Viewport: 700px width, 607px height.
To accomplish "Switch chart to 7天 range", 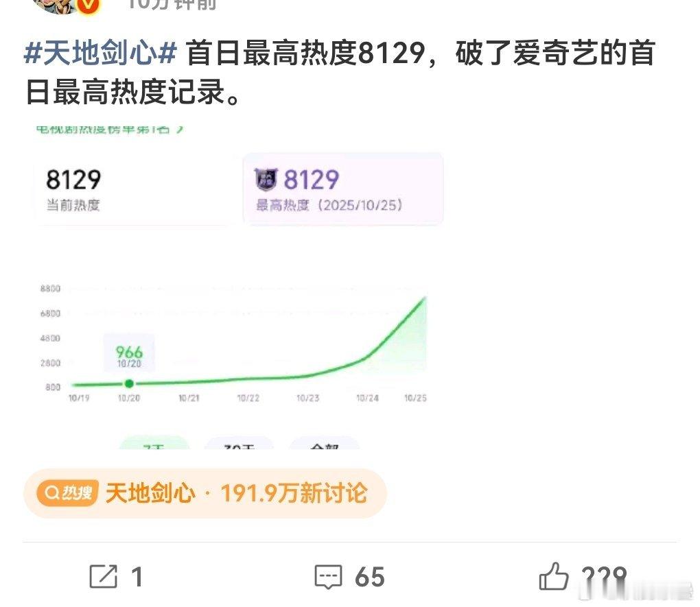I will pyautogui.click(x=154, y=443).
